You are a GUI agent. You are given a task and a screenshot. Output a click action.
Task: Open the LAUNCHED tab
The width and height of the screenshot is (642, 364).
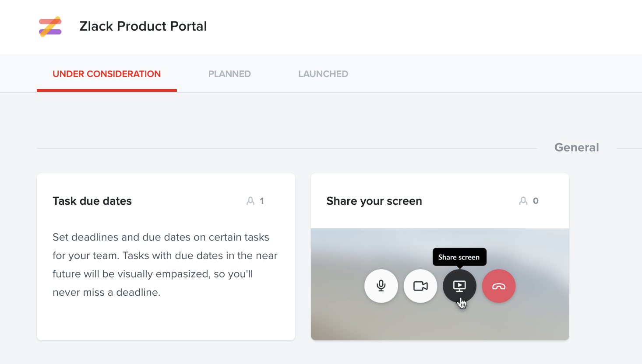click(323, 73)
